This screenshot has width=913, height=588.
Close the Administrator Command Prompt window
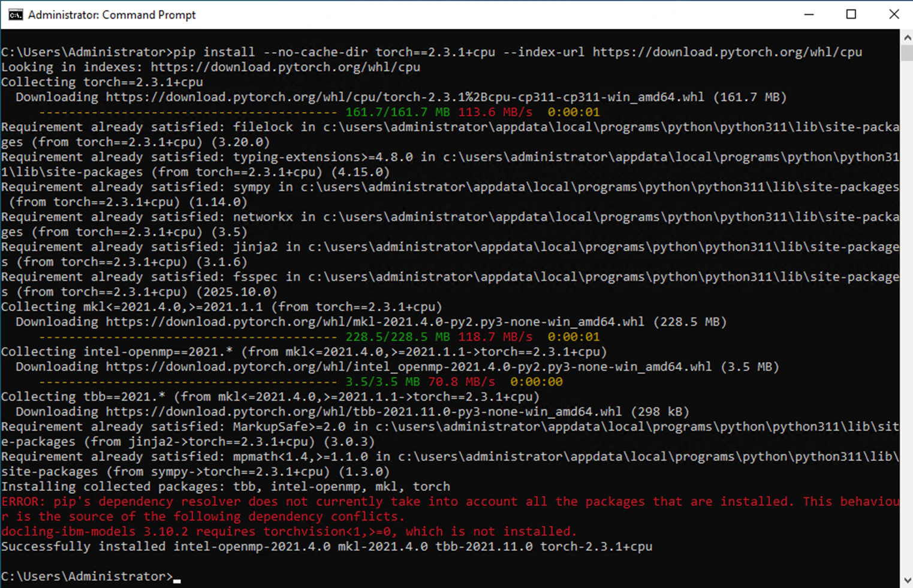point(893,14)
